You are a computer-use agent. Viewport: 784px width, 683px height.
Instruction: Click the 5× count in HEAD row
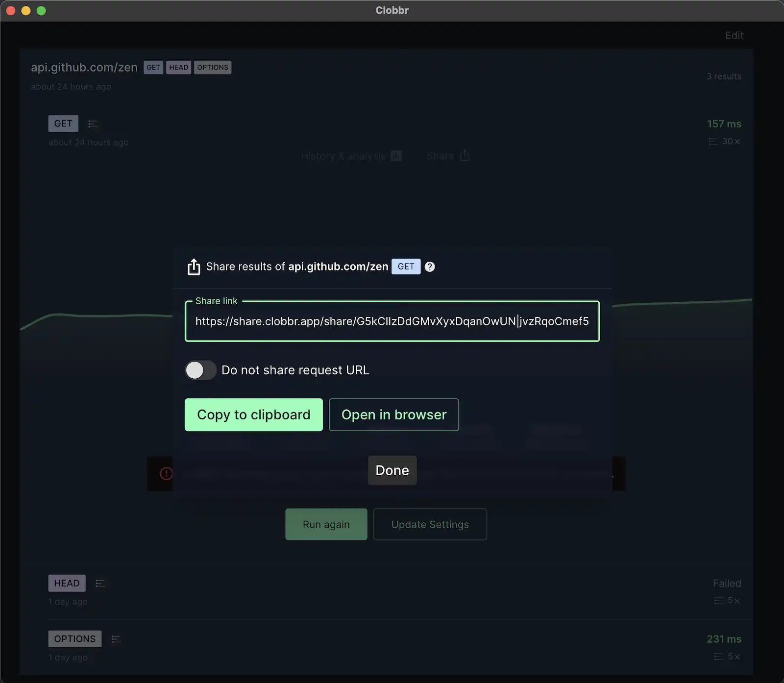coord(734,601)
